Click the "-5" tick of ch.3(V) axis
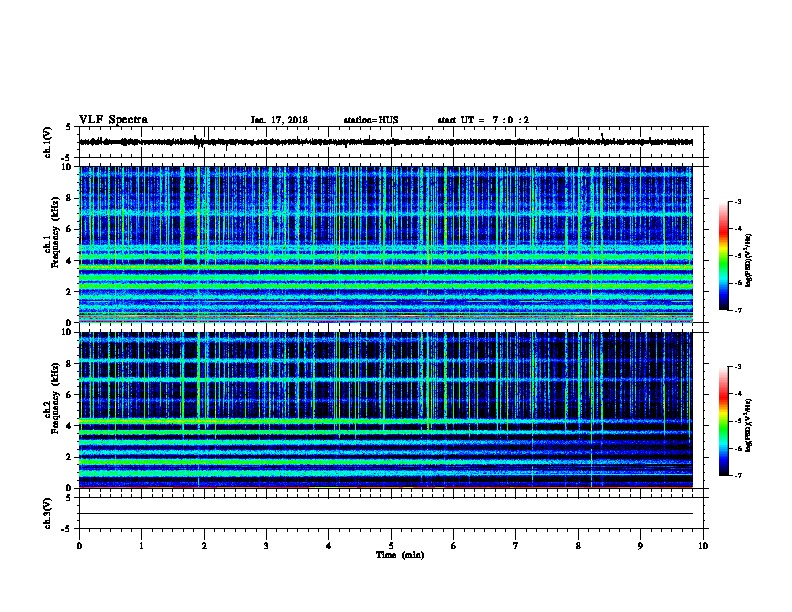 tap(67, 529)
